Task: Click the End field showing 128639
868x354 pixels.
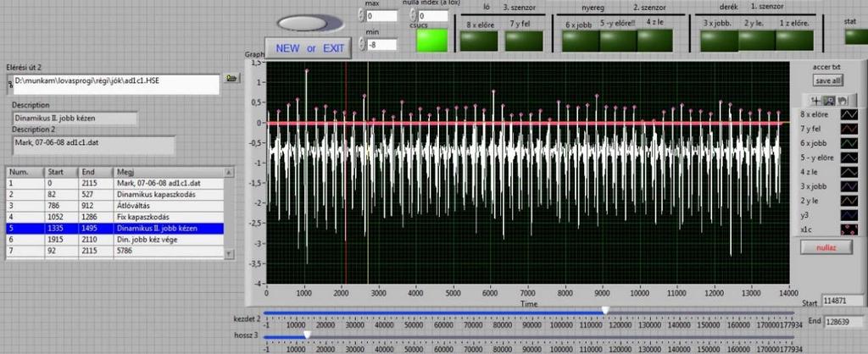Action: 844,322
